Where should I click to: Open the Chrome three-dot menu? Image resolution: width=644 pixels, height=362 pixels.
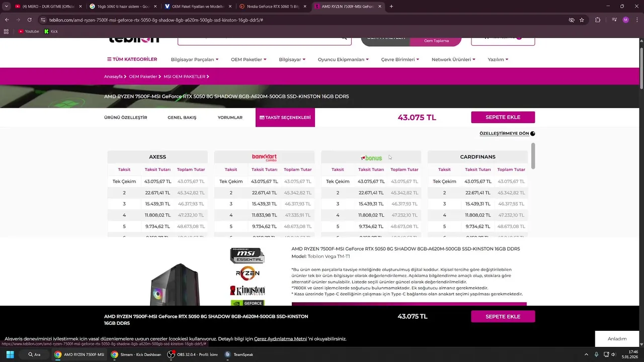pos(636,20)
